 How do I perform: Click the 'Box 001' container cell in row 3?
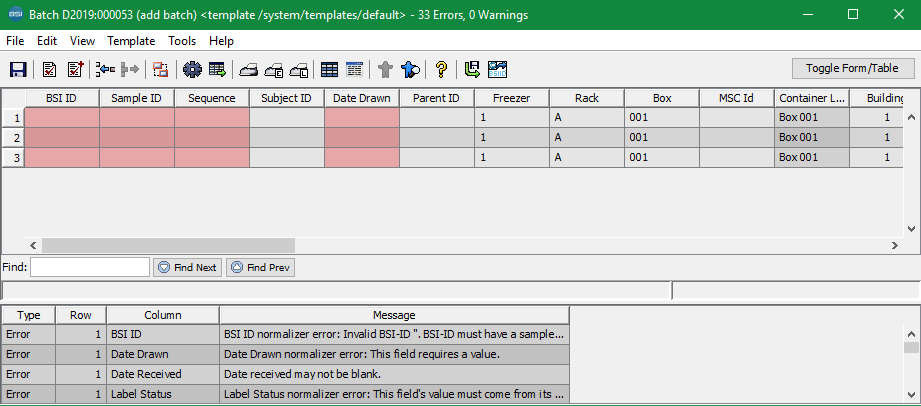click(812, 157)
